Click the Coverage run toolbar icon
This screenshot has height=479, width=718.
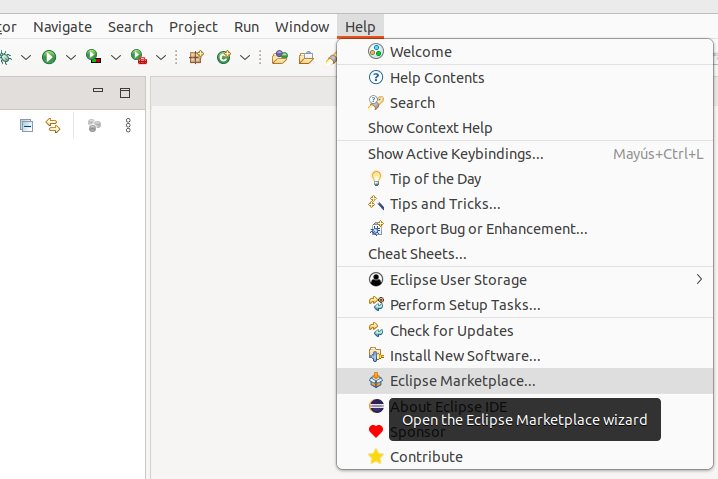[93, 57]
